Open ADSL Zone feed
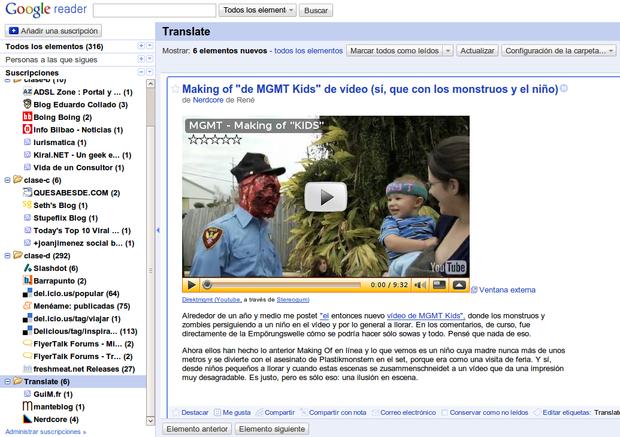The height and width of the screenshot is (437, 620). coord(83,92)
